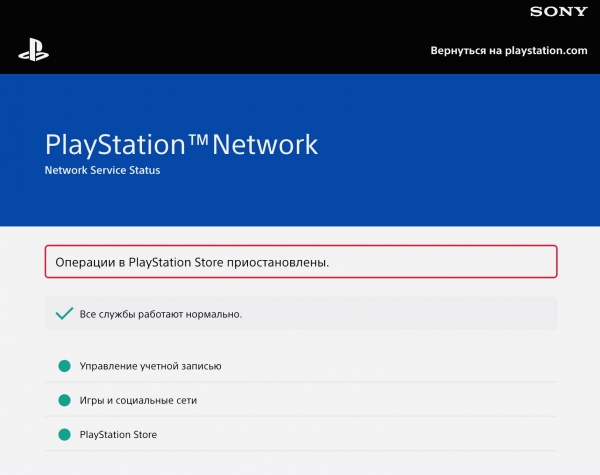Click the 'Игры и социальные сети' label text
Screen dimensions: 600x475
point(138,400)
